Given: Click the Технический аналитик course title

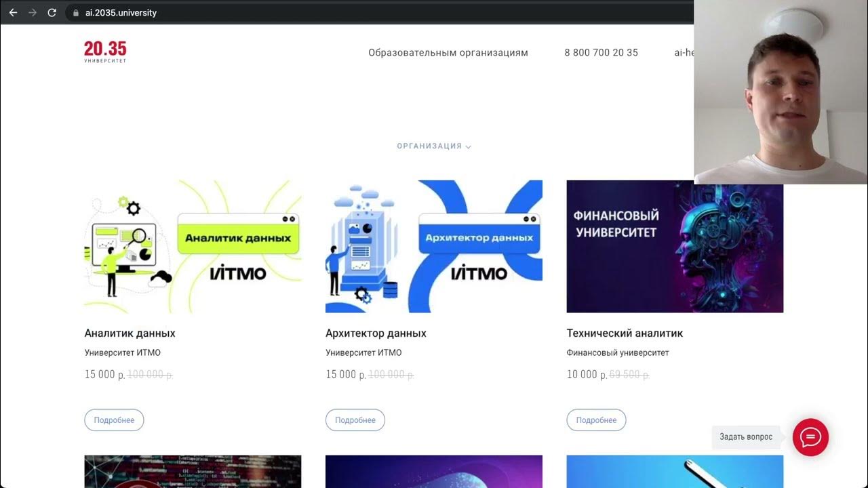Looking at the screenshot, I should click(625, 333).
